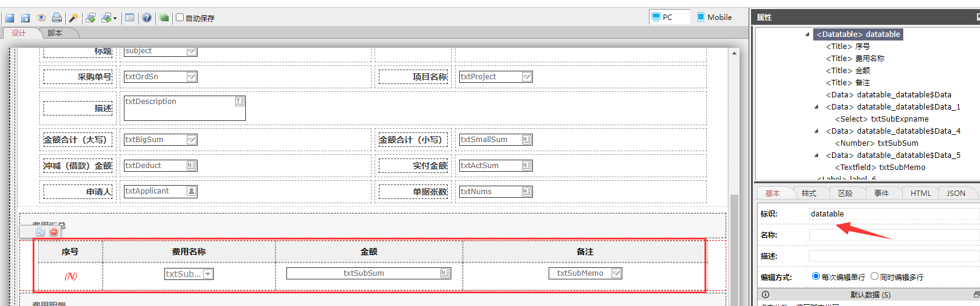Click the red delete icon above the datatable

click(x=54, y=232)
